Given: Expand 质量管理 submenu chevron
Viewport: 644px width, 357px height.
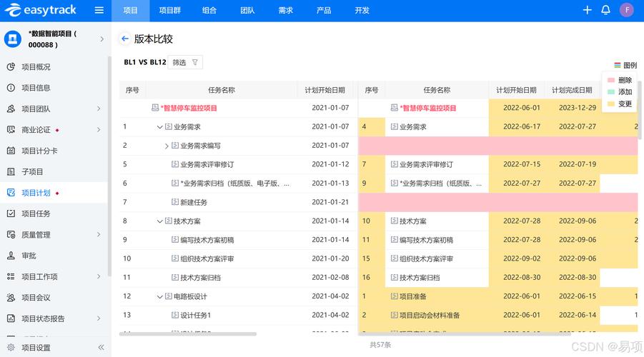Looking at the screenshot, I should coord(99,235).
